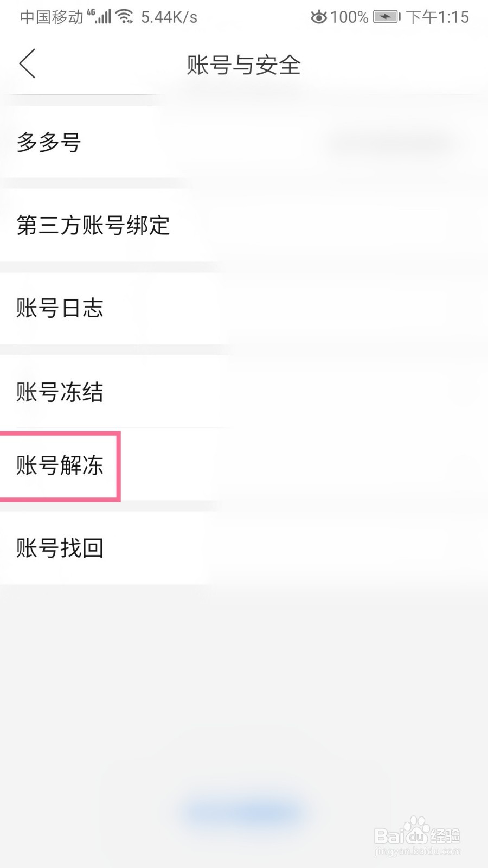Select the 账号日志 item
Viewport: 488px width, 868px height.
click(x=60, y=308)
